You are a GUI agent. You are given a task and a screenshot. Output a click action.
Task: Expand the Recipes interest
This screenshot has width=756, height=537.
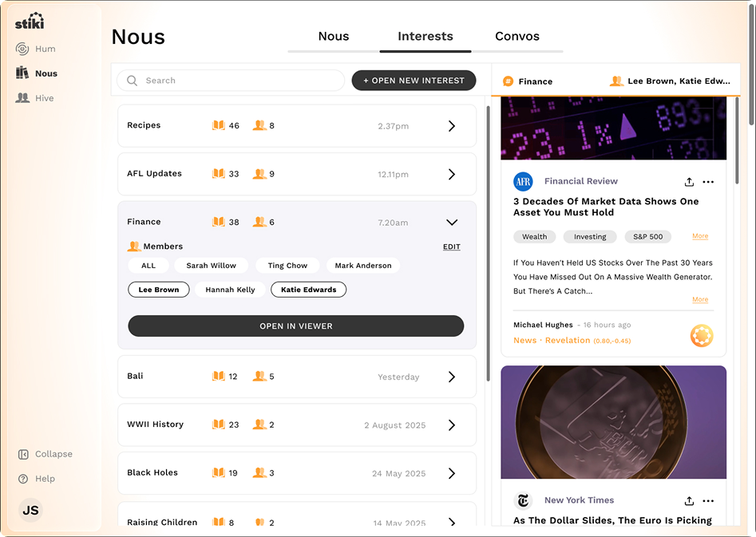(x=452, y=126)
